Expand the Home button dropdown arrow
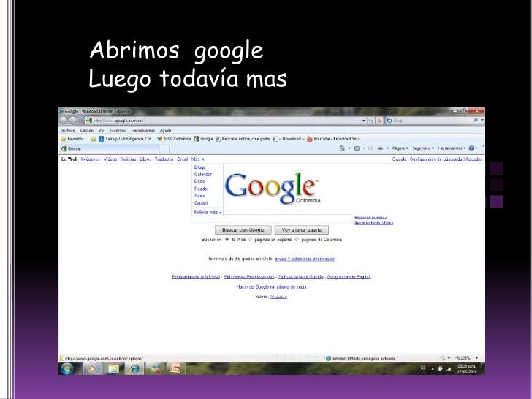This screenshot has width=532, height=399. [349, 148]
